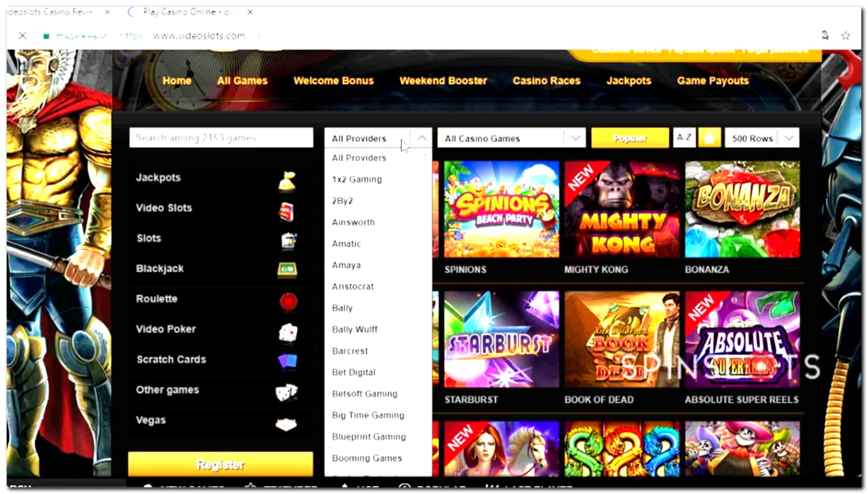Click the browser address bar URL
Image resolution: width=868 pixels, height=494 pixels.
click(199, 36)
